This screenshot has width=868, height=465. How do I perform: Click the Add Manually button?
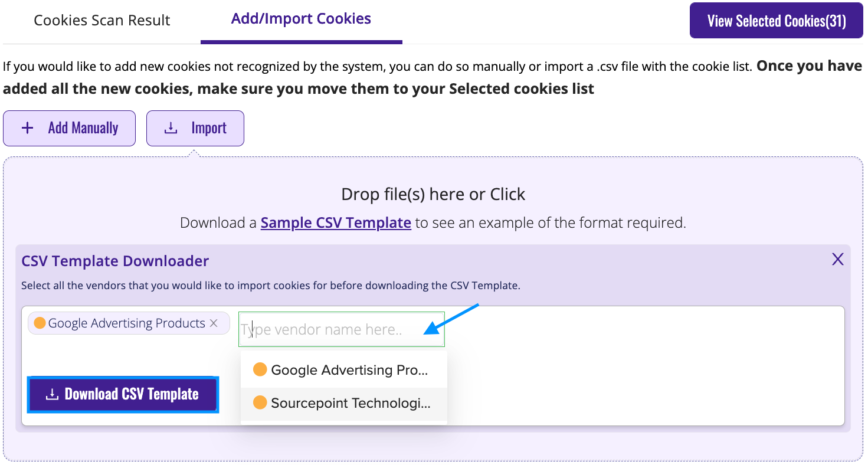click(x=69, y=128)
